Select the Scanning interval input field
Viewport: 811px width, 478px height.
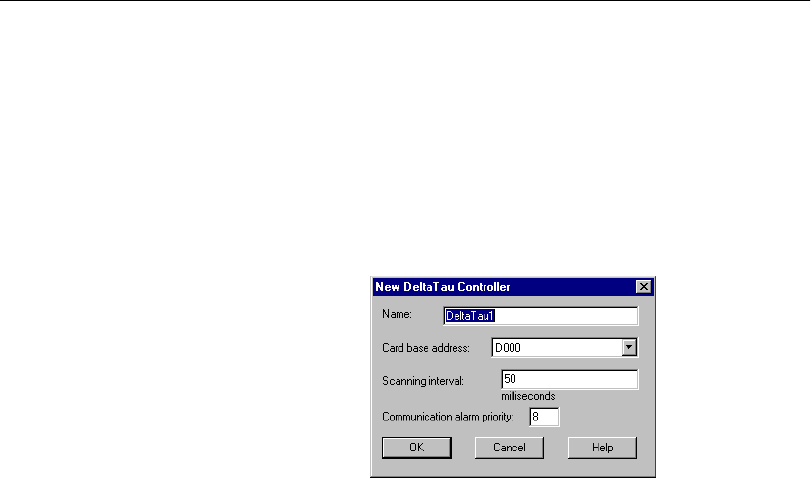pyautogui.click(x=570, y=379)
